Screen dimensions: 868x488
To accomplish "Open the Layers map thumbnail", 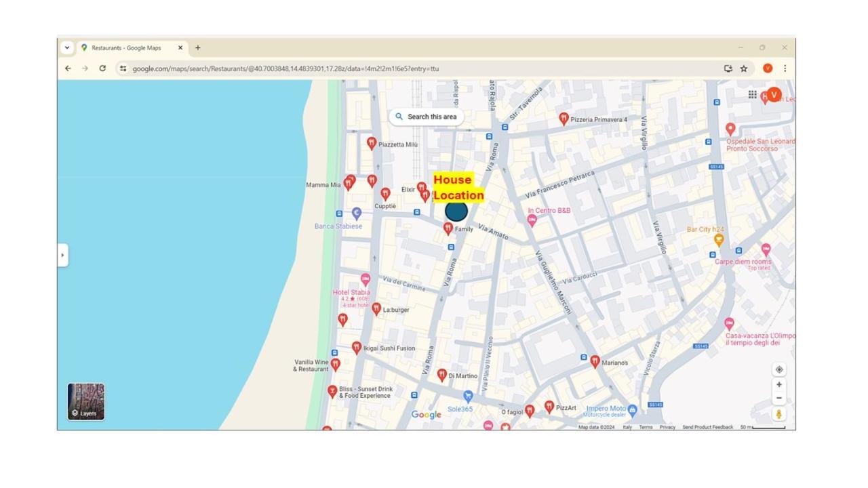I will click(86, 402).
